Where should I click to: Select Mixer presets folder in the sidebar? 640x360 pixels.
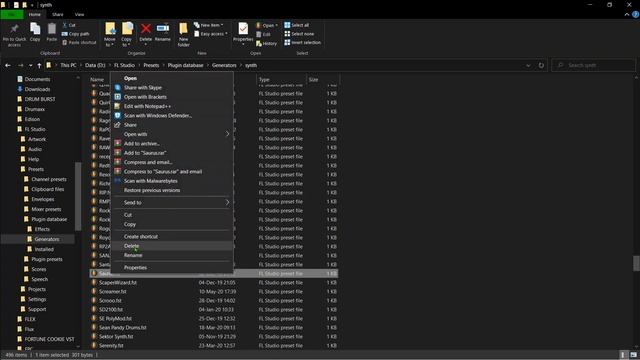coord(46,209)
